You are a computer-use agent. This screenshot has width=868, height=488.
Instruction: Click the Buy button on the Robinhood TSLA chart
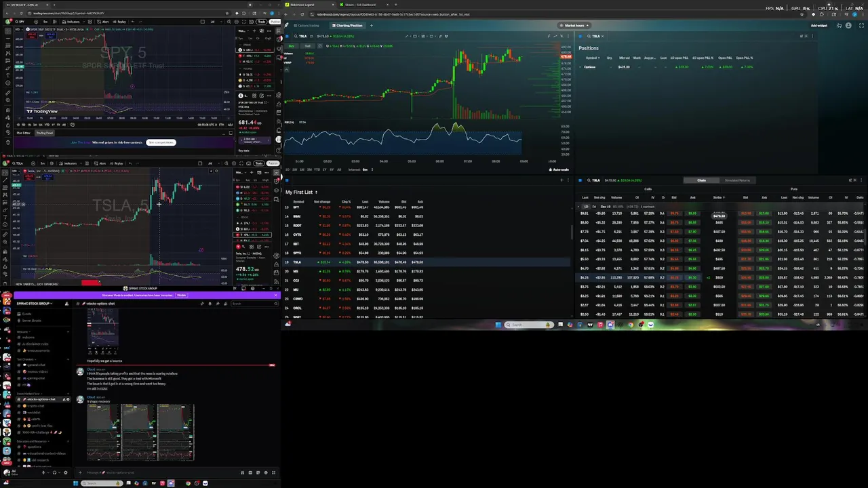click(292, 46)
